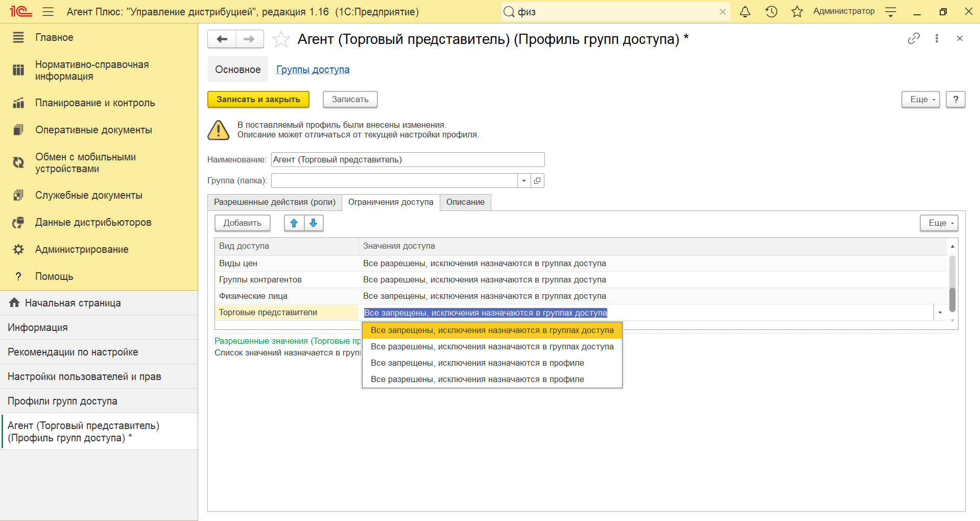Open history clock icon
Screen dimensions: 980x521
pyautogui.click(x=771, y=12)
